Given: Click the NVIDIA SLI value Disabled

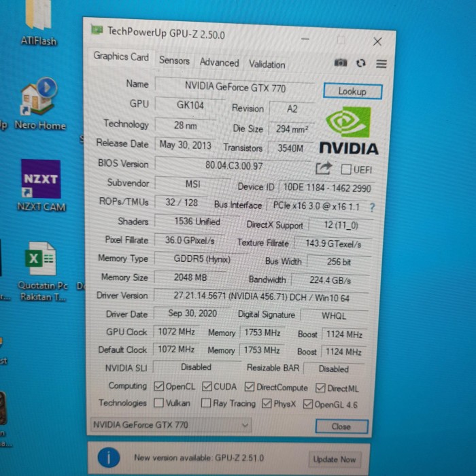Looking at the screenshot, I should 196,367.
